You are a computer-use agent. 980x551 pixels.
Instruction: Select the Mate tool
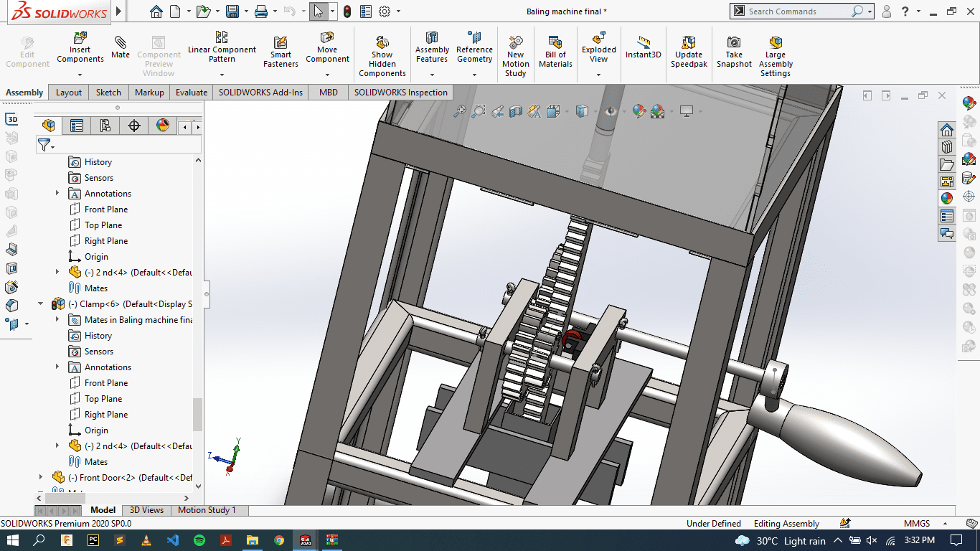pos(121,46)
